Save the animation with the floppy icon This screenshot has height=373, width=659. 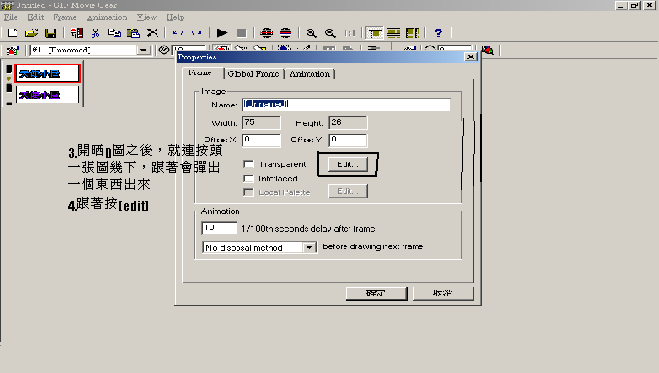50,33
